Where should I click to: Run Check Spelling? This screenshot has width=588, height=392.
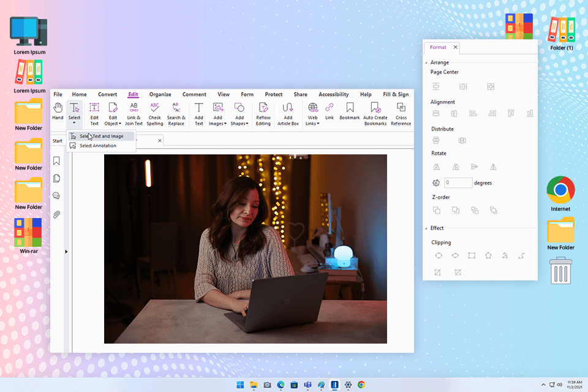pos(154,114)
